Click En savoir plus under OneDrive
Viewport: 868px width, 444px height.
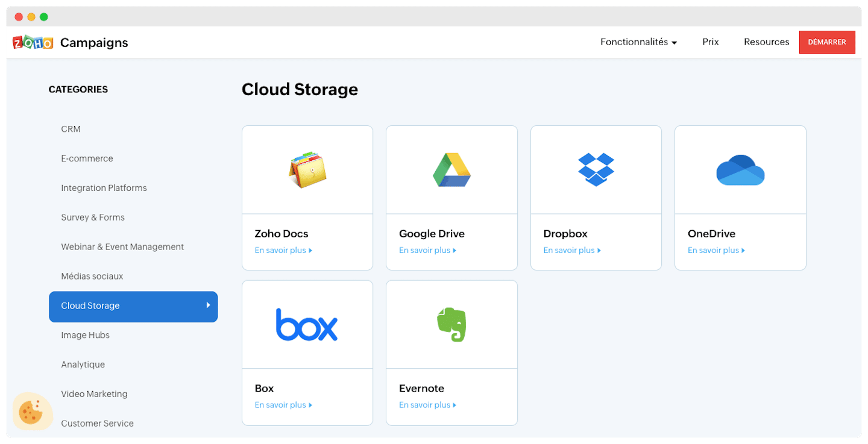717,251
